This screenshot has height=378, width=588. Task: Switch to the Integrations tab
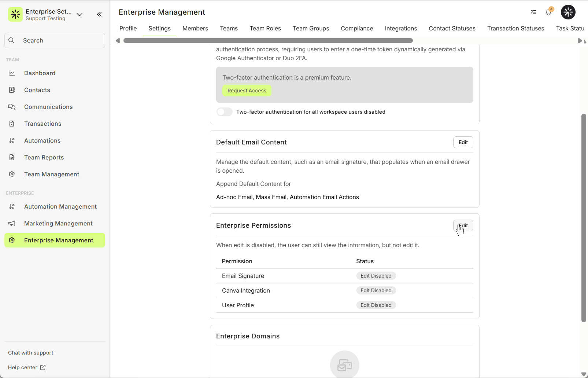pyautogui.click(x=401, y=28)
